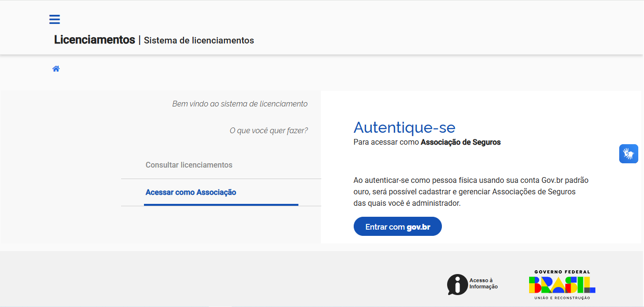Click the Sistema de licenciamentos subtitle

tap(199, 41)
